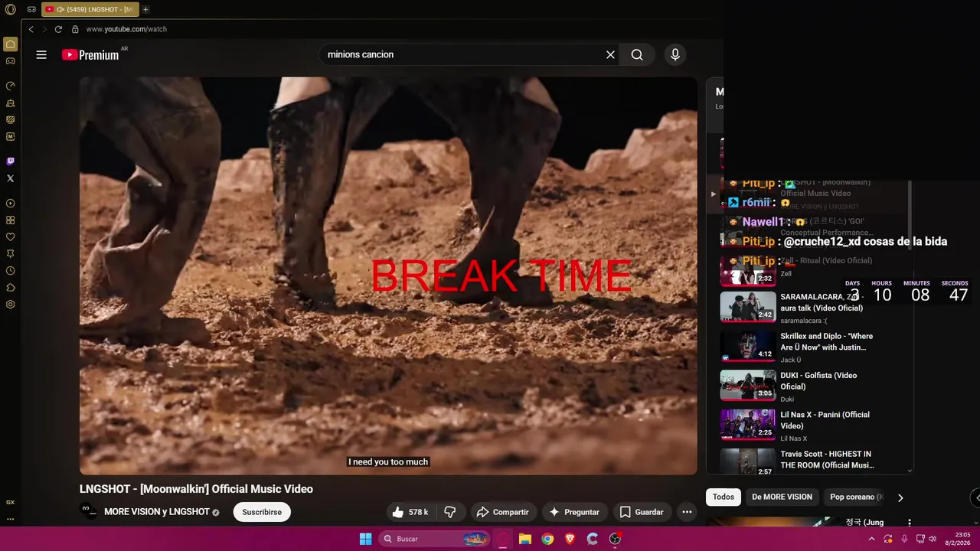Open the GX Control speedometer icon in sidebar
The height and width of the screenshot is (551, 980).
tap(11, 85)
